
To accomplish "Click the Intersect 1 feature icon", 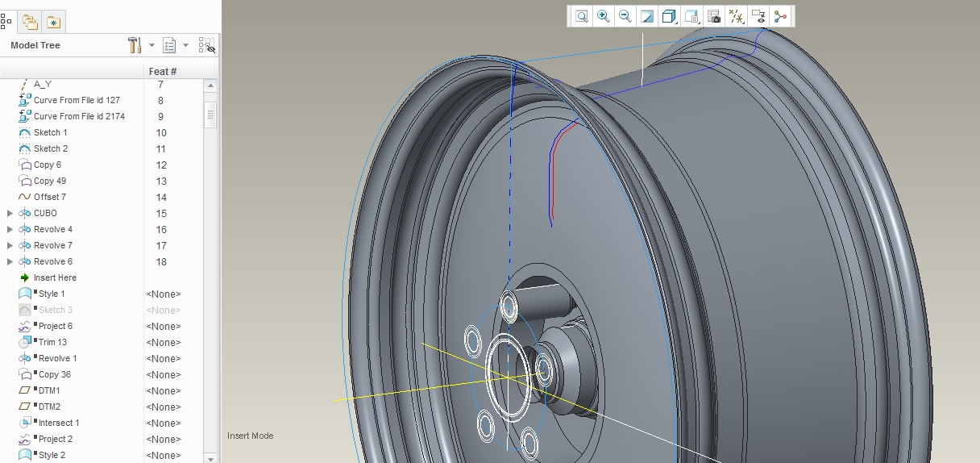I will pos(24,423).
